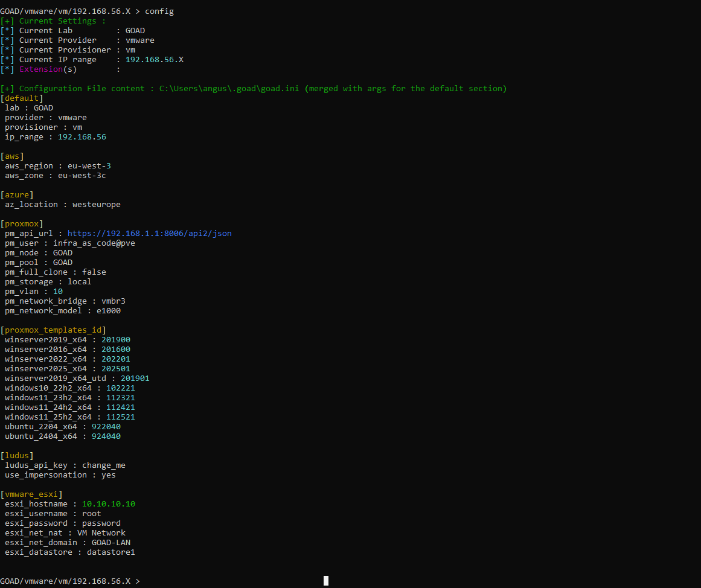Click the 'pm_user : infra_as_code@pve' line
701x588 pixels.
[x=70, y=243]
